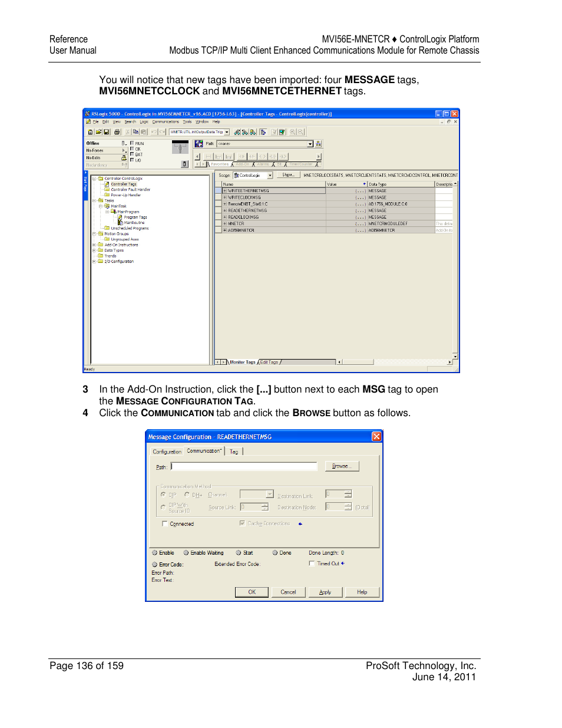562x728 pixels.
Task: Click the Path input field in dialog
Action: [244, 466]
